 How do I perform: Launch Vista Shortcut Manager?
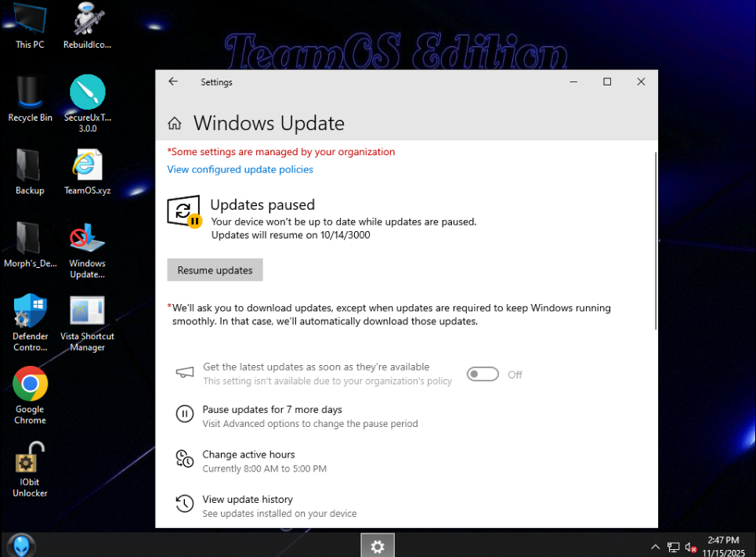pyautogui.click(x=87, y=323)
